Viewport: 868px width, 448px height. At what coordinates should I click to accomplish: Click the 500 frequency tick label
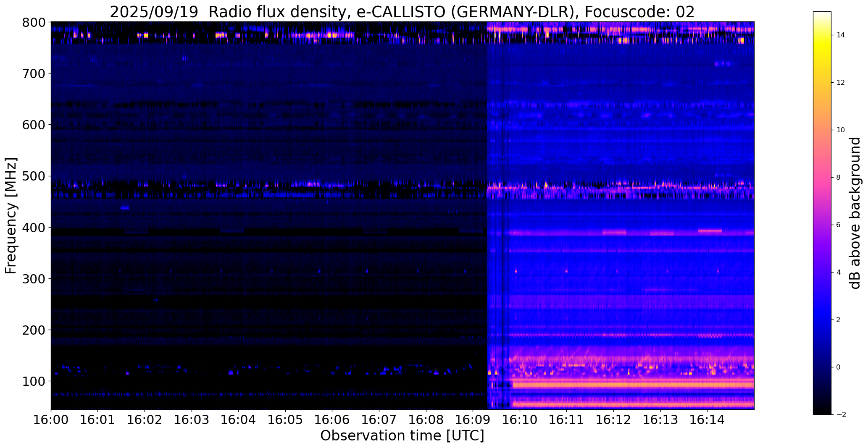tap(34, 176)
